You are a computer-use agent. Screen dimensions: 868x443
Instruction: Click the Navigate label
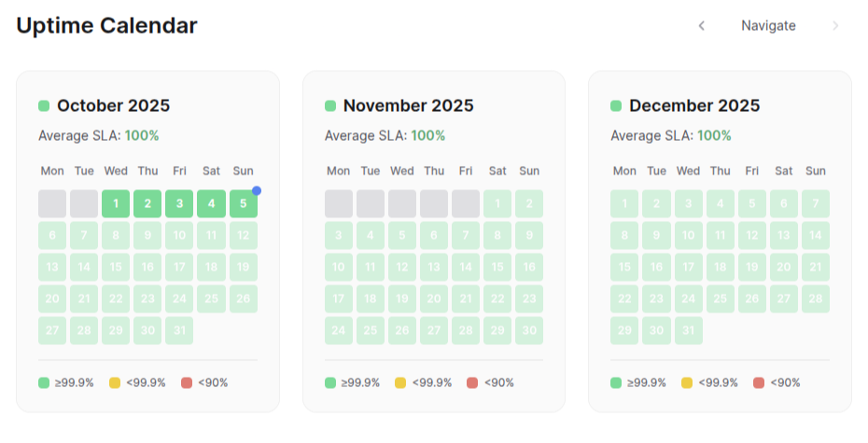click(x=768, y=25)
